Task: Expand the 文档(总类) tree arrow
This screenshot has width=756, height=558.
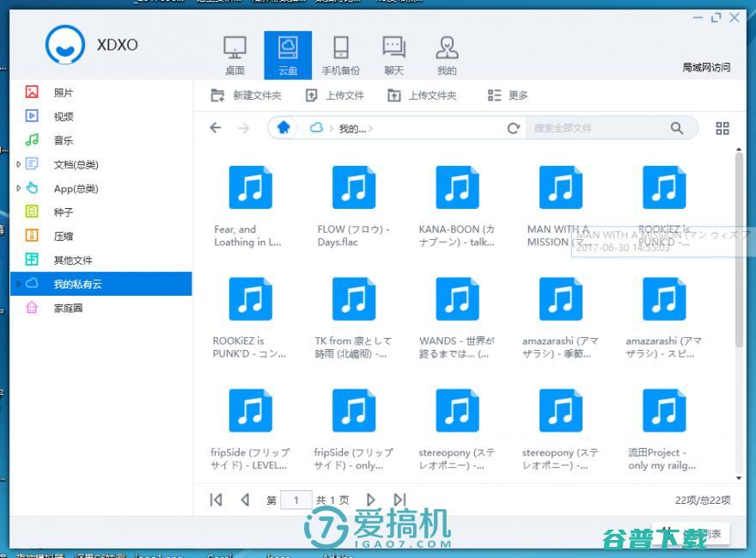Action: tap(18, 164)
